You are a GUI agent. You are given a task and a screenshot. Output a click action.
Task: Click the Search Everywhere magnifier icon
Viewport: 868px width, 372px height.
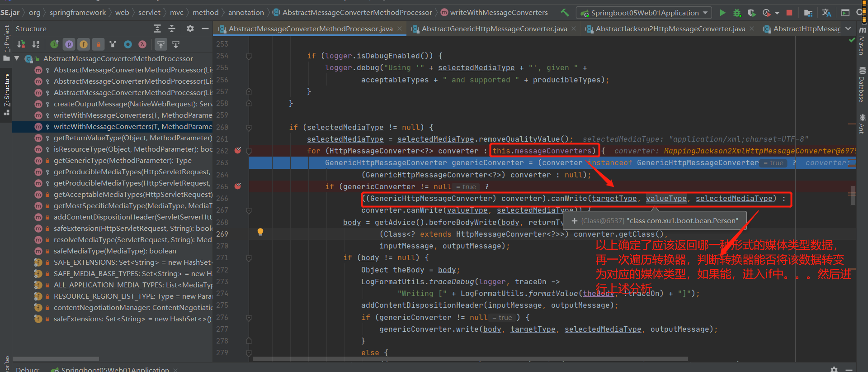pyautogui.click(x=860, y=13)
